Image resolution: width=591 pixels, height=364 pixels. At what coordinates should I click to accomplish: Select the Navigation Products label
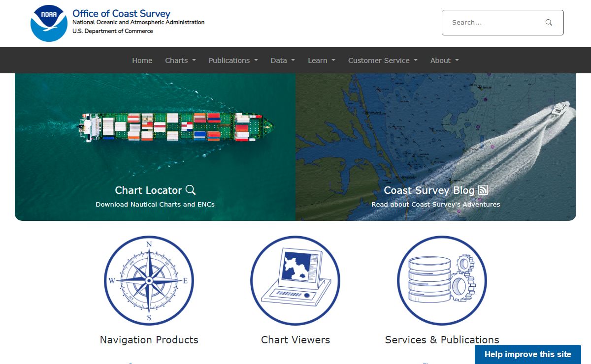click(x=149, y=340)
